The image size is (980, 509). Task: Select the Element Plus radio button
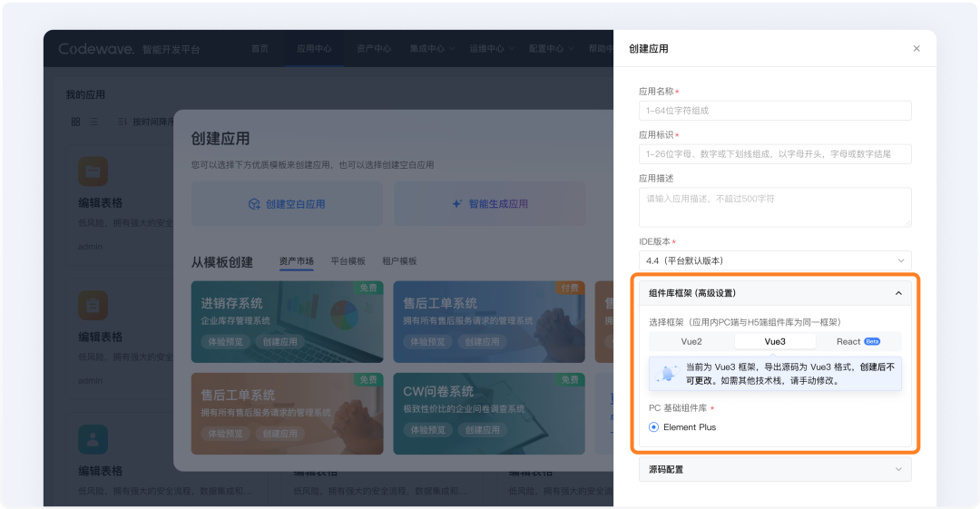pos(654,426)
